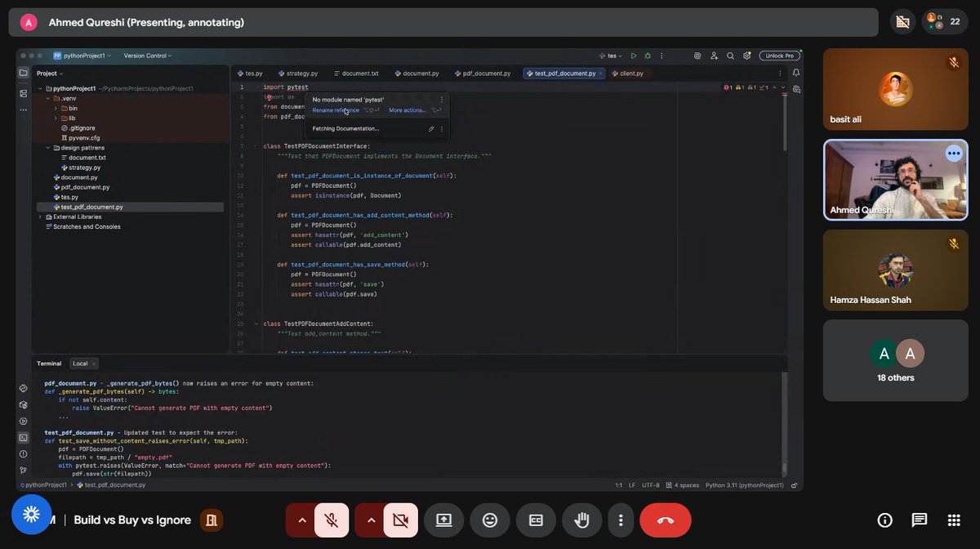
Task: Open Meet more options three dots
Action: (621, 520)
